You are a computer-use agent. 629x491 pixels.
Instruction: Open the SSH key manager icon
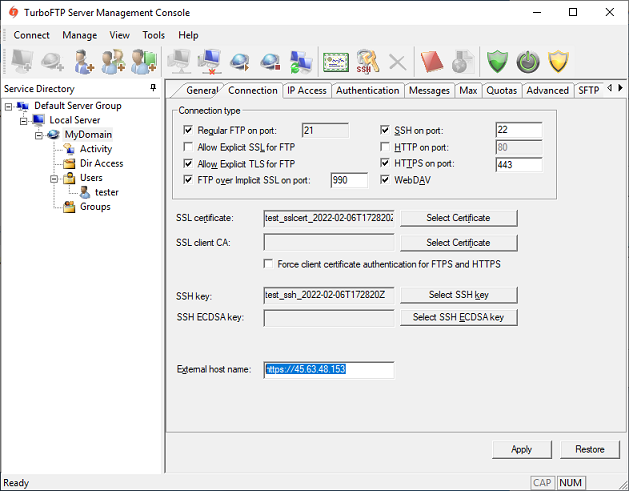click(367, 62)
